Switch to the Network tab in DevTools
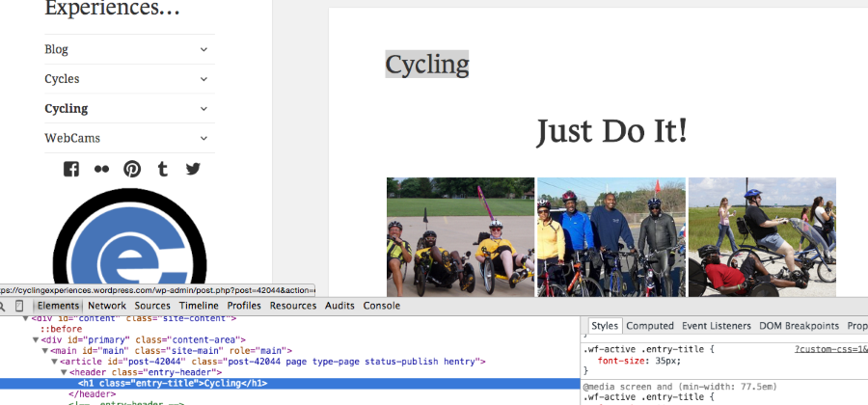 (x=107, y=306)
